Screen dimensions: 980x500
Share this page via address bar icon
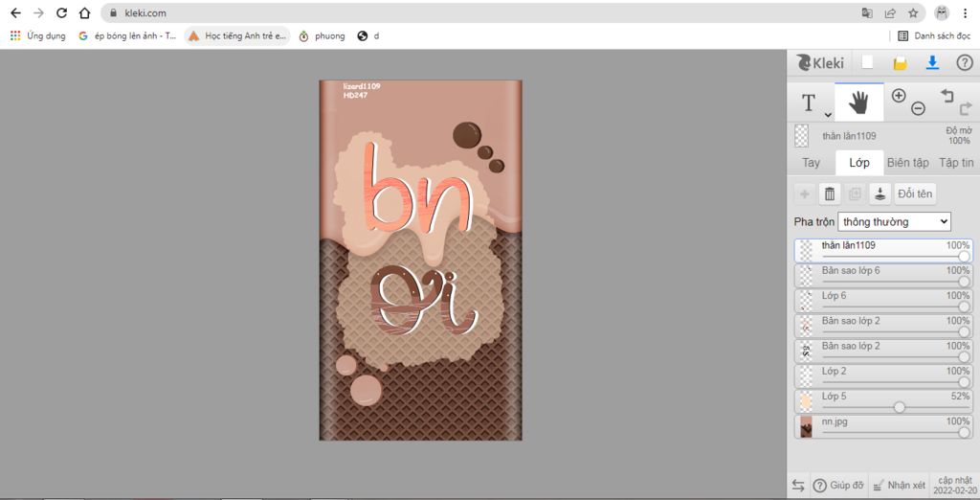click(x=890, y=12)
